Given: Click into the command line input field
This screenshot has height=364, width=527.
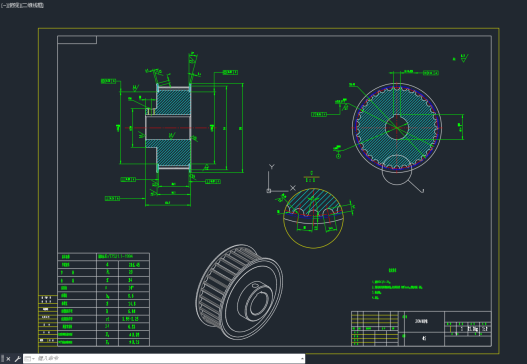Looking at the screenshot, I should coord(168,359).
